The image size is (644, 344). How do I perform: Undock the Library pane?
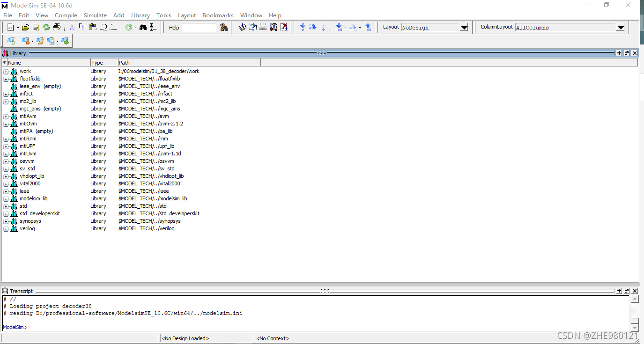(627, 53)
